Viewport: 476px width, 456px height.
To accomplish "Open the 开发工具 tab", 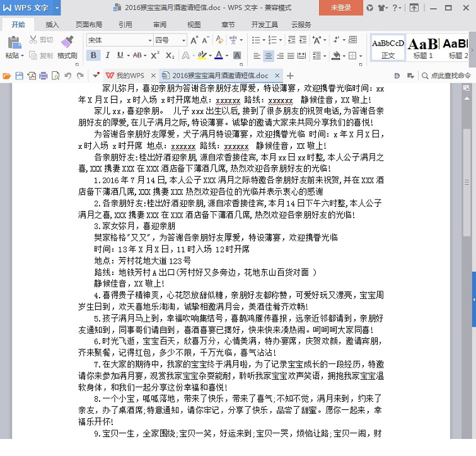I will pyautogui.click(x=265, y=25).
